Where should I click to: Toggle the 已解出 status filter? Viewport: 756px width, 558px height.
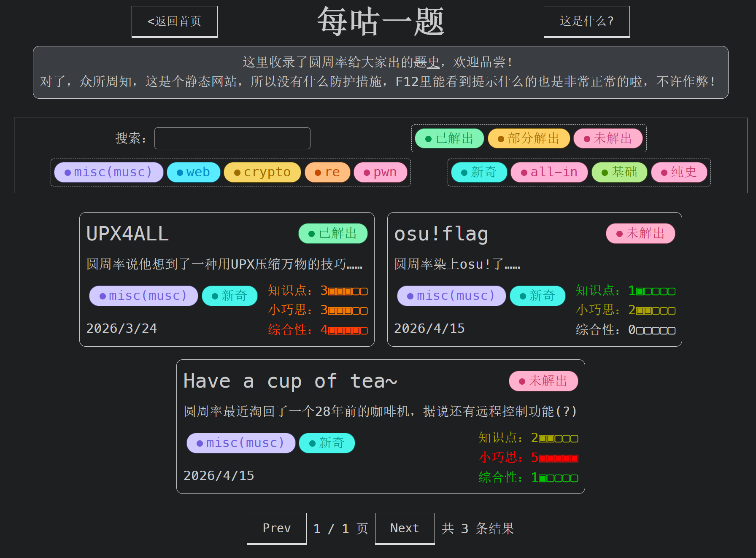[449, 138]
